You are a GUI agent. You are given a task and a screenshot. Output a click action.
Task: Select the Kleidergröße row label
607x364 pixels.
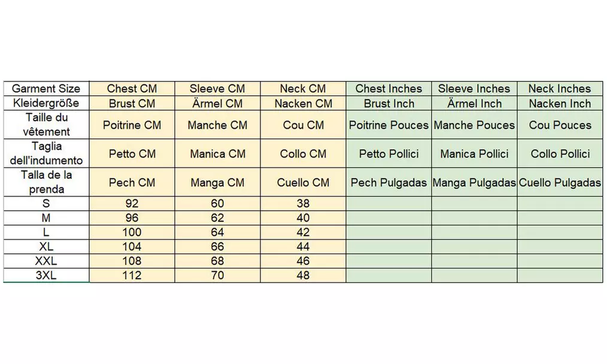coord(46,104)
